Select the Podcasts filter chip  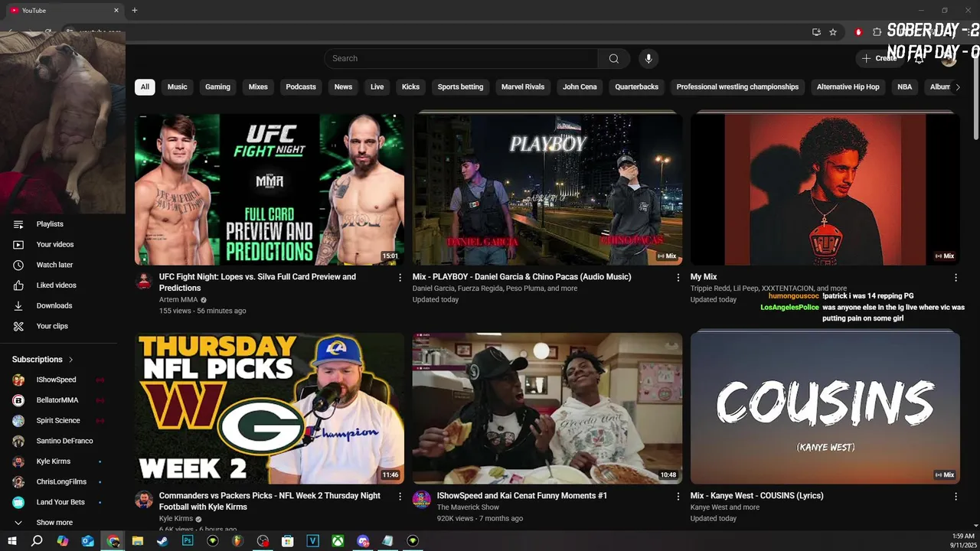point(301,87)
